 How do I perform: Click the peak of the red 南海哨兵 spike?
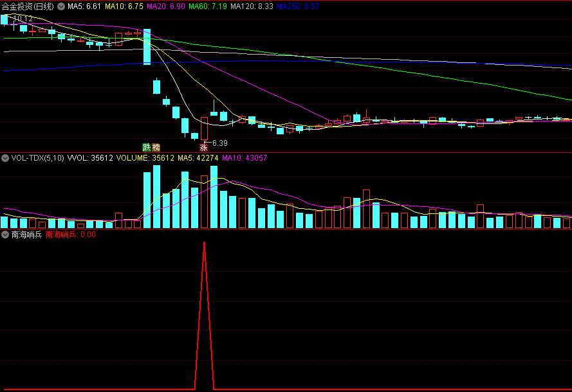[205, 243]
